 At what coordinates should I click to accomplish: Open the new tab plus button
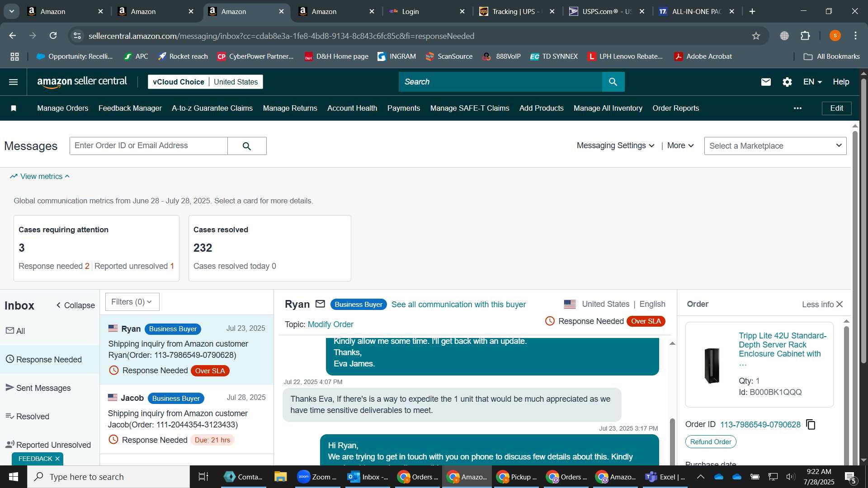(752, 11)
